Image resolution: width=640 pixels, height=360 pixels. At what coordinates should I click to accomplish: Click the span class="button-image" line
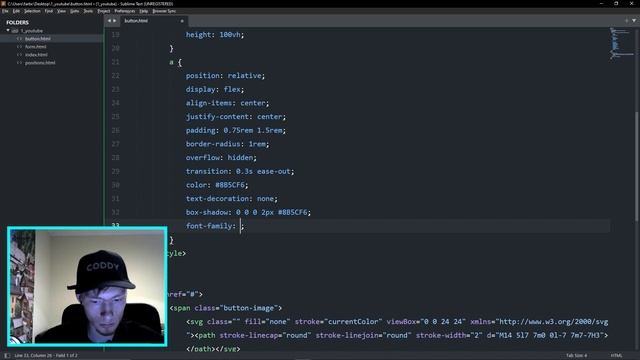pos(226,308)
